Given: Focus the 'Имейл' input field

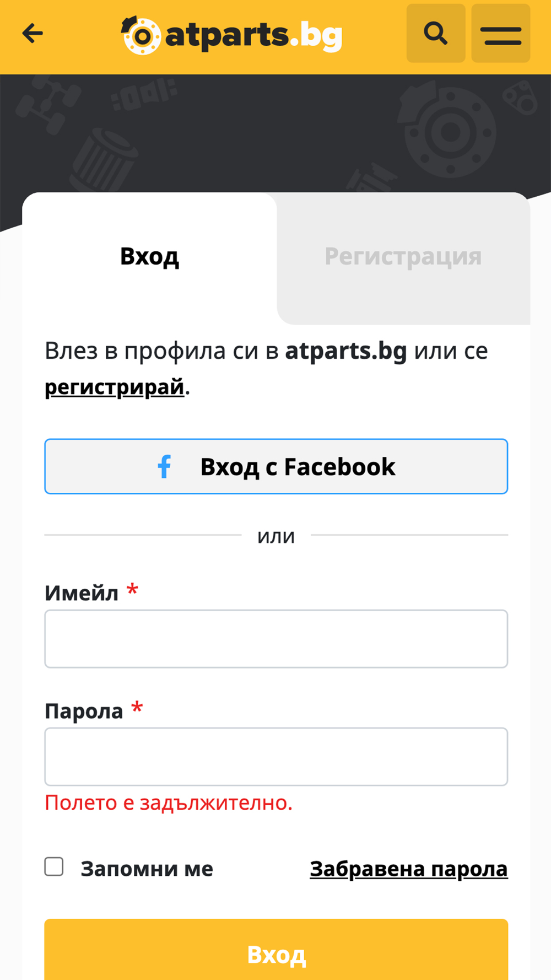Looking at the screenshot, I should point(276,639).
